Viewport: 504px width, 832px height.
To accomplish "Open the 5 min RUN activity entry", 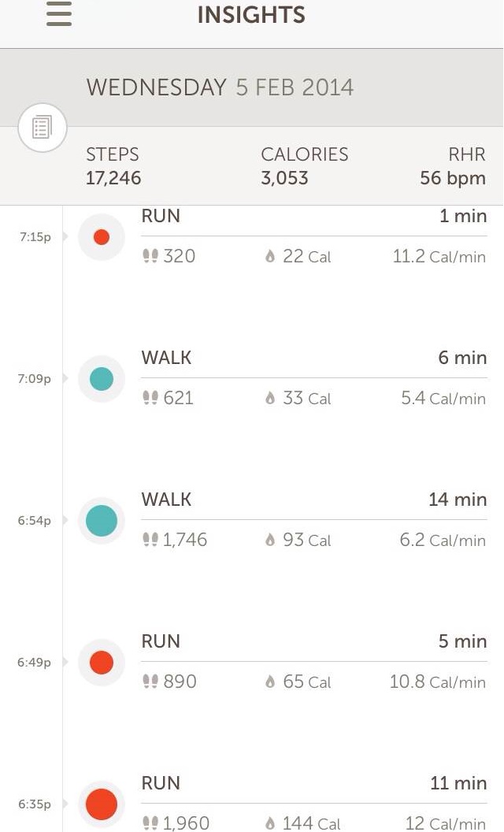I will tap(313, 641).
